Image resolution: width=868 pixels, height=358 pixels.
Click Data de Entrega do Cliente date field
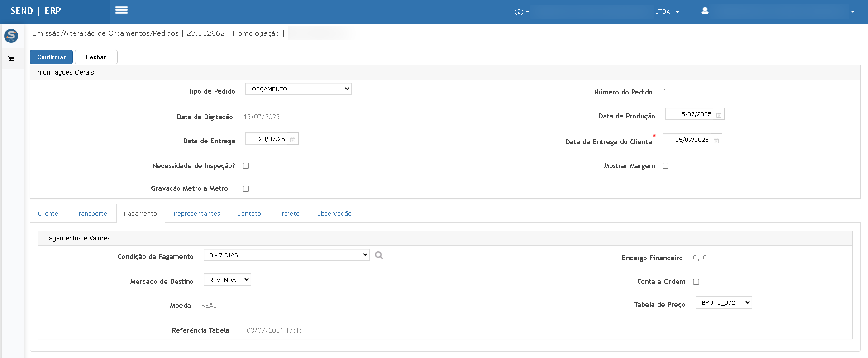point(687,140)
